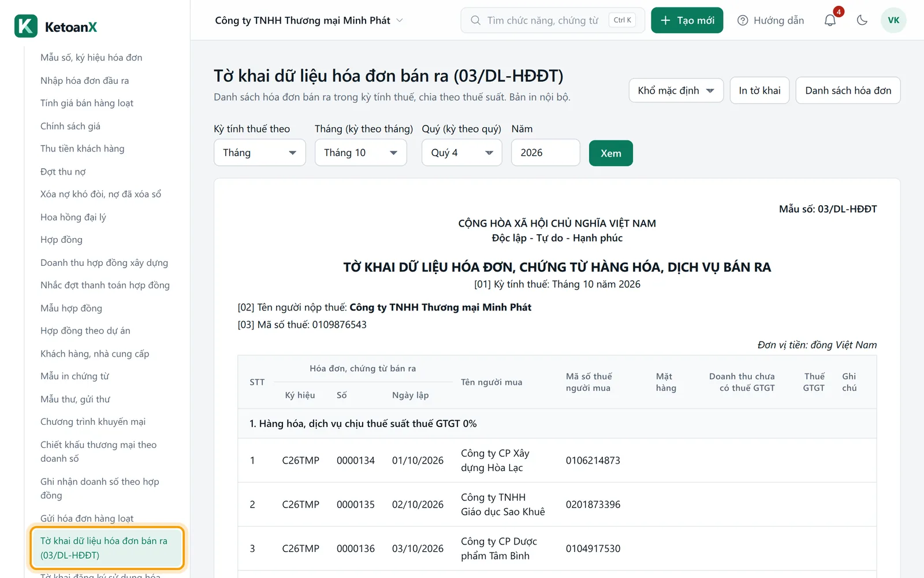The image size is (924, 578).
Task: Select Nhắc đợt thanh toán hợp đồng
Action: 105,286
